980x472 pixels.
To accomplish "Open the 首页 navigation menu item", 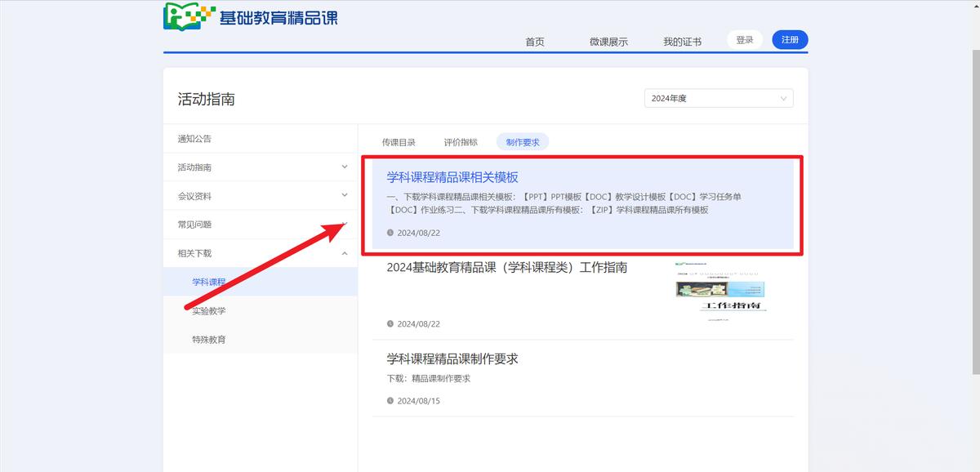I will 535,42.
